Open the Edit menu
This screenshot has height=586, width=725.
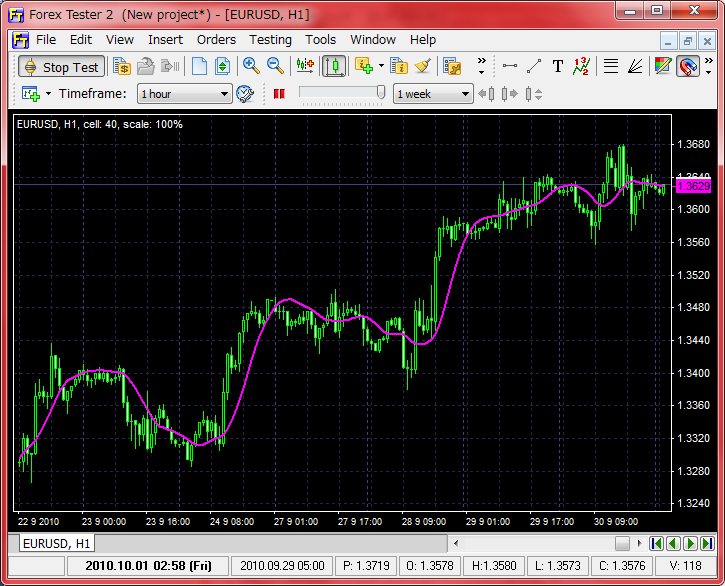(81, 40)
